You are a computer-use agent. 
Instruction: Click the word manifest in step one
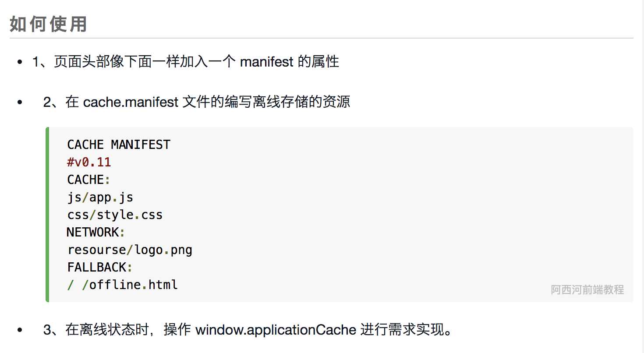[266, 62]
